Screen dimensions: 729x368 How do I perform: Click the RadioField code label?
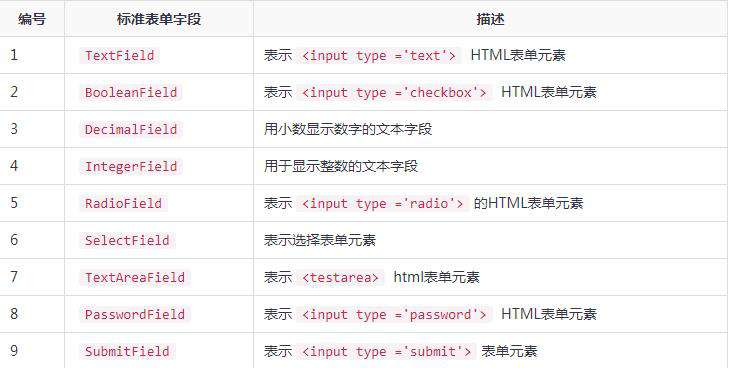[123, 204]
